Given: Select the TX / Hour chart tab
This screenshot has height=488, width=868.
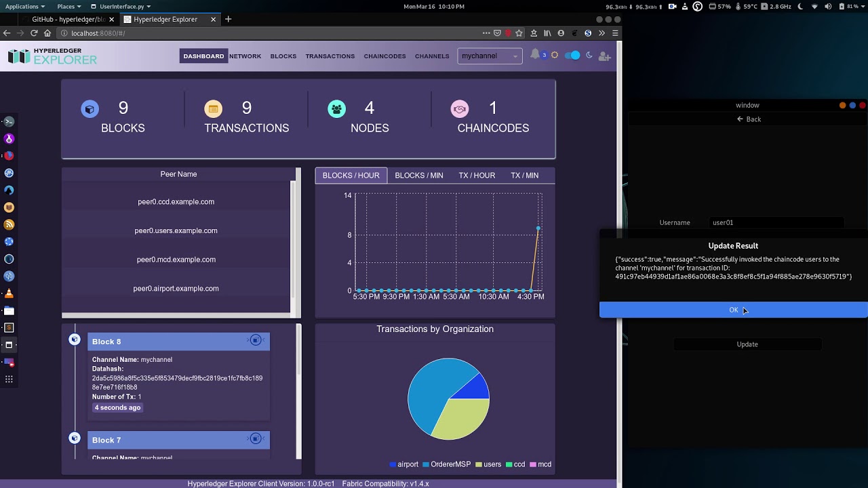Looking at the screenshot, I should coord(477,176).
